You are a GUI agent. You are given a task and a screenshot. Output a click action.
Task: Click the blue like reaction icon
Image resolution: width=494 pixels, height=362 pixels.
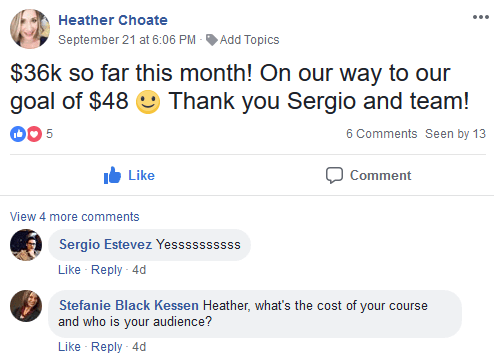pyautogui.click(x=18, y=134)
